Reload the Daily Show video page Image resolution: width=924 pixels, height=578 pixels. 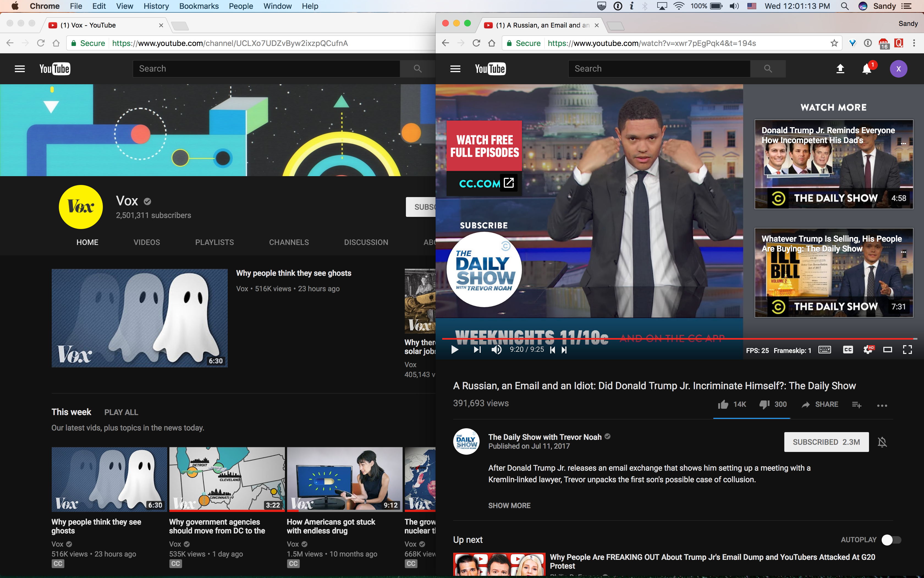(x=476, y=43)
